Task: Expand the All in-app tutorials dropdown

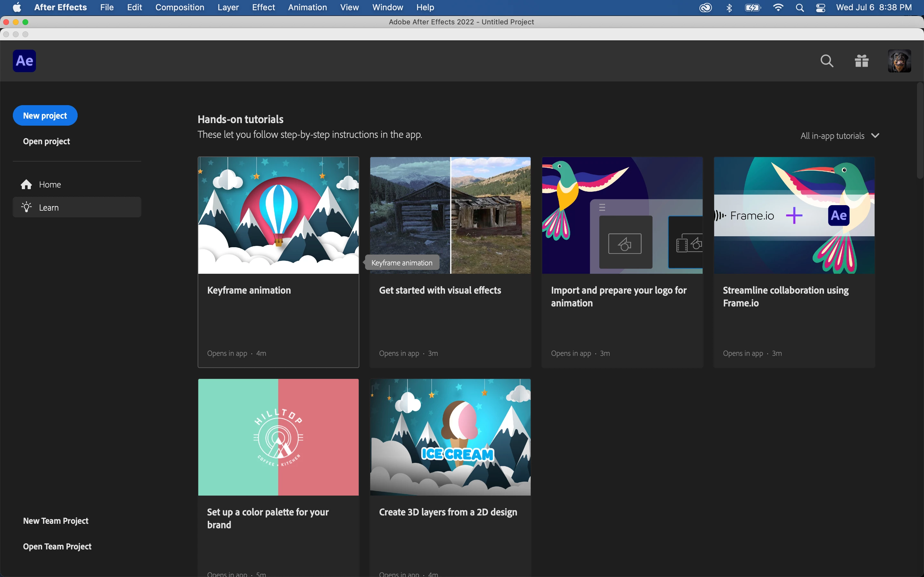Action: click(x=839, y=136)
